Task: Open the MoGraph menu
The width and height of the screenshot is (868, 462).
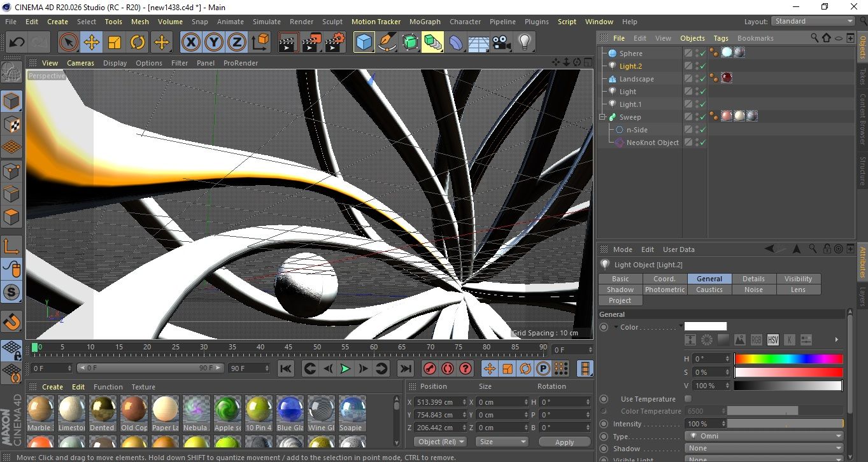Action: click(x=425, y=22)
